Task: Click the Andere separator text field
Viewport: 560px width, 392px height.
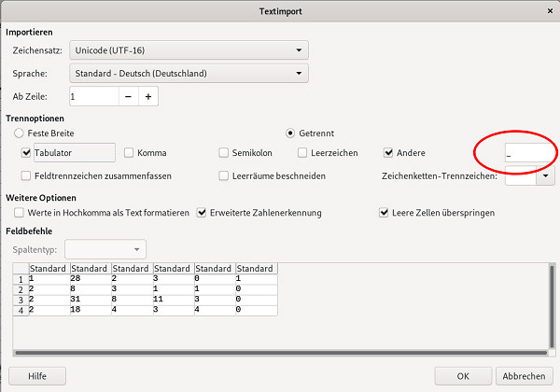Action: point(528,152)
